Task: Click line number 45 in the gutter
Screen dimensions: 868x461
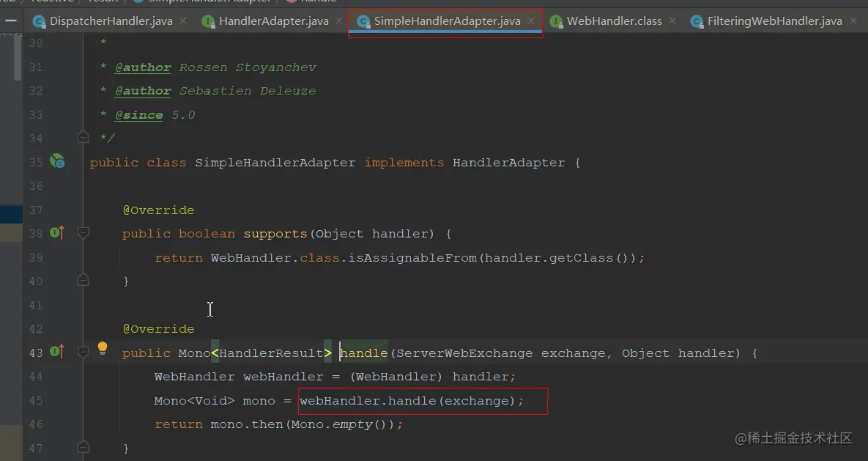Action: [x=36, y=401]
